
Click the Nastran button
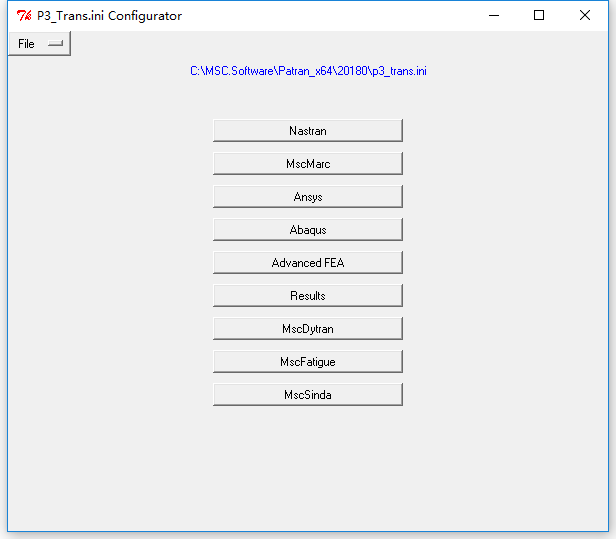308,130
